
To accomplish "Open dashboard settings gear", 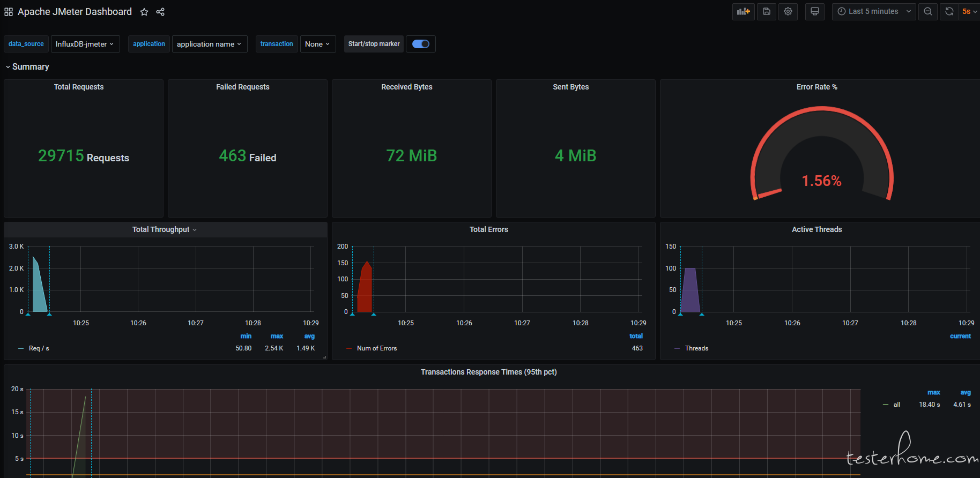I will coord(788,11).
